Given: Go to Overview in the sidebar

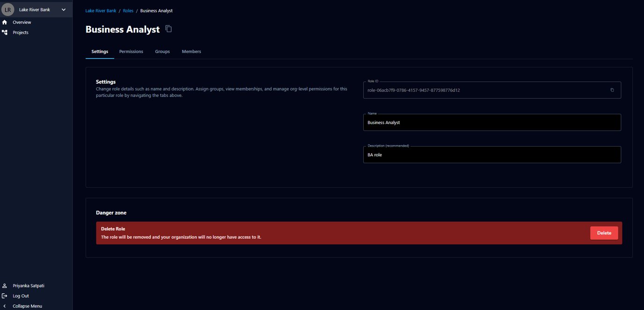Looking at the screenshot, I should click(22, 22).
